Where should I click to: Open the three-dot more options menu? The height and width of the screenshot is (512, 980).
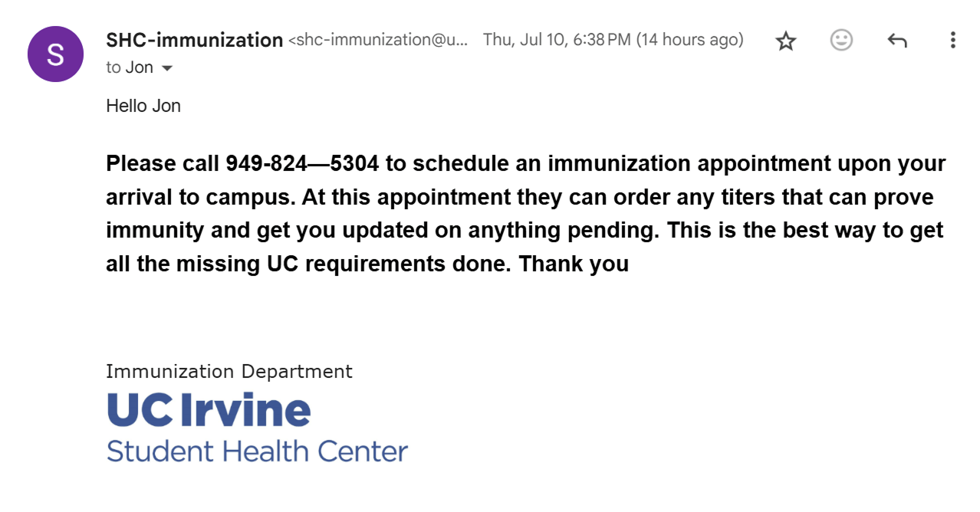coord(952,40)
